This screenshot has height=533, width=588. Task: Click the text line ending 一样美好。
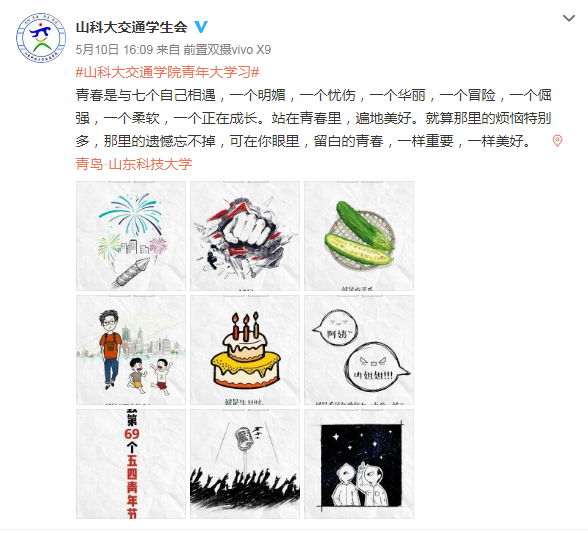point(303,141)
